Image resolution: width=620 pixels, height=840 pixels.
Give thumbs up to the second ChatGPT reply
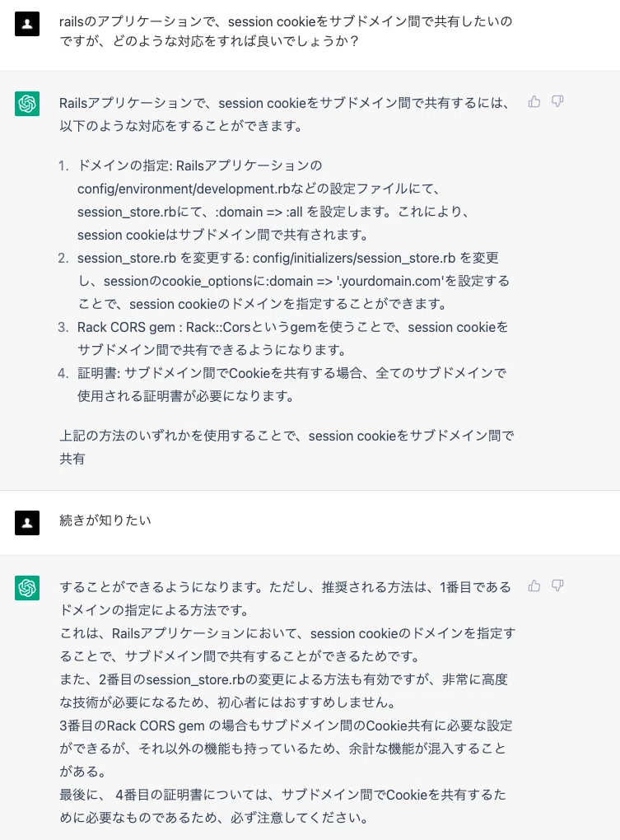coord(534,586)
